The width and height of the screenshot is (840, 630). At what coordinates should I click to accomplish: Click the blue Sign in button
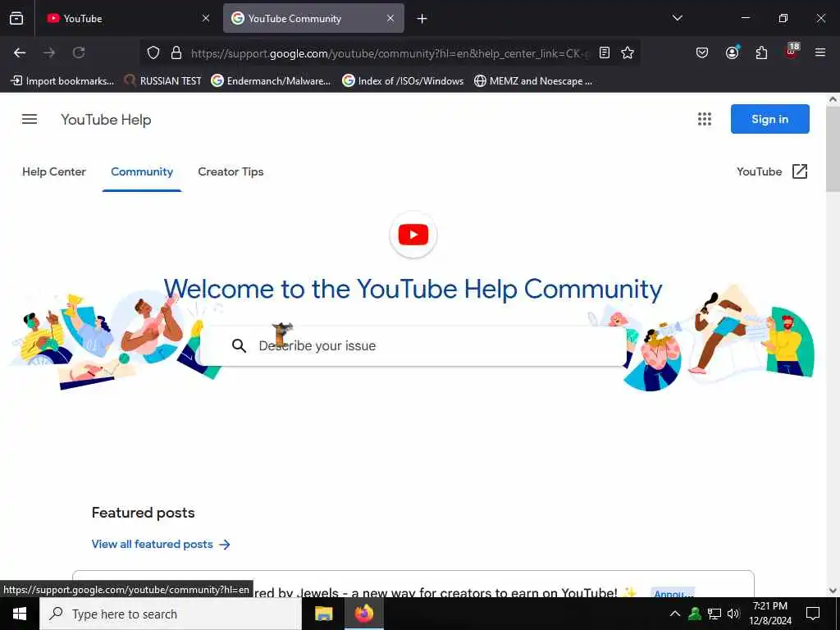[x=769, y=119]
